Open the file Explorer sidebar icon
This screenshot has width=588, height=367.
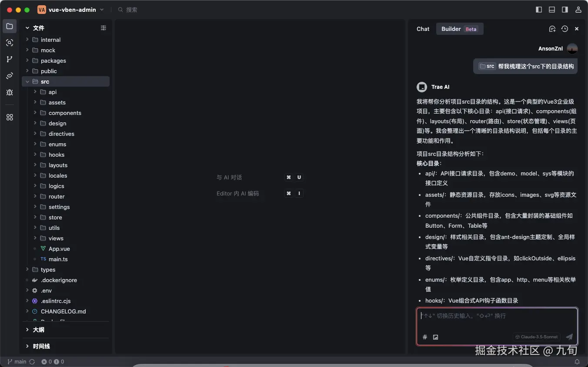click(x=10, y=26)
